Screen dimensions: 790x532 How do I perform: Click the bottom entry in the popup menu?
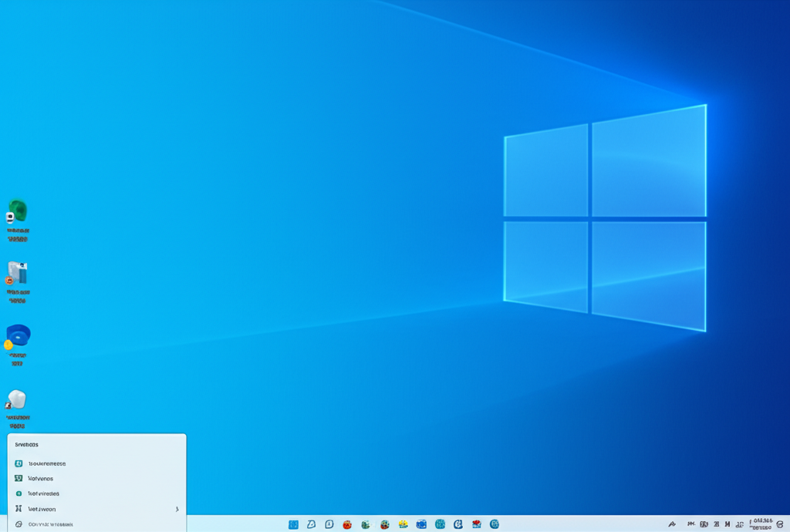click(x=50, y=524)
